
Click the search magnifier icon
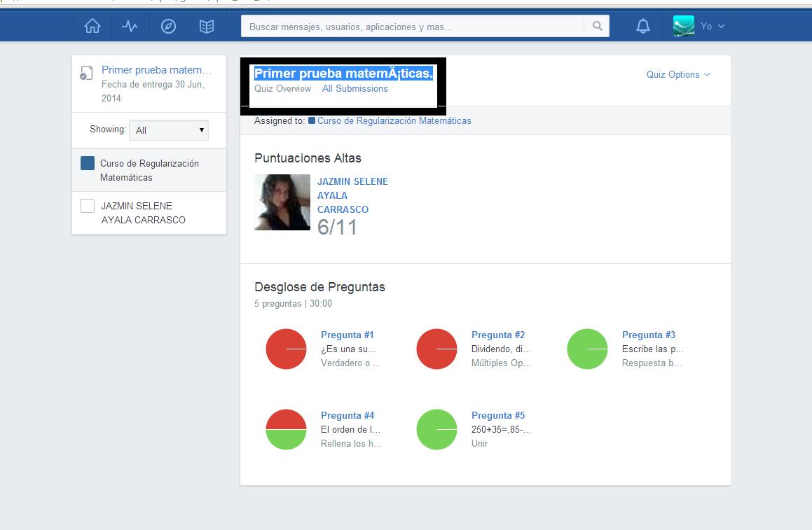pos(597,27)
